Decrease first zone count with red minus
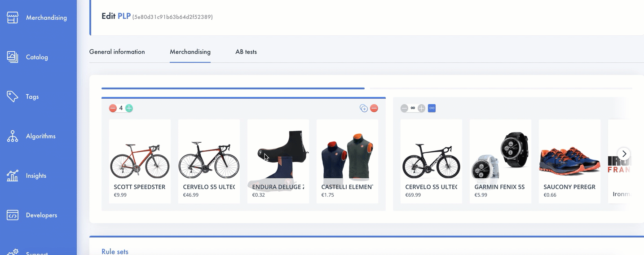The image size is (644, 255). 113,108
